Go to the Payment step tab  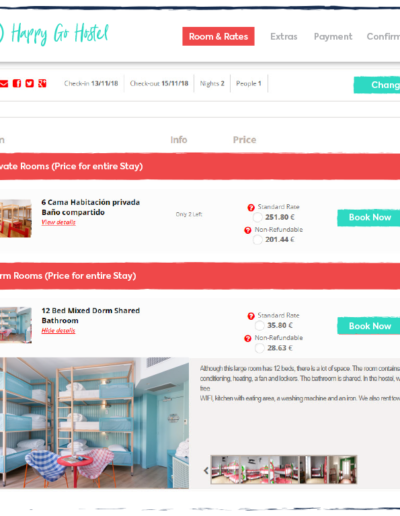333,36
